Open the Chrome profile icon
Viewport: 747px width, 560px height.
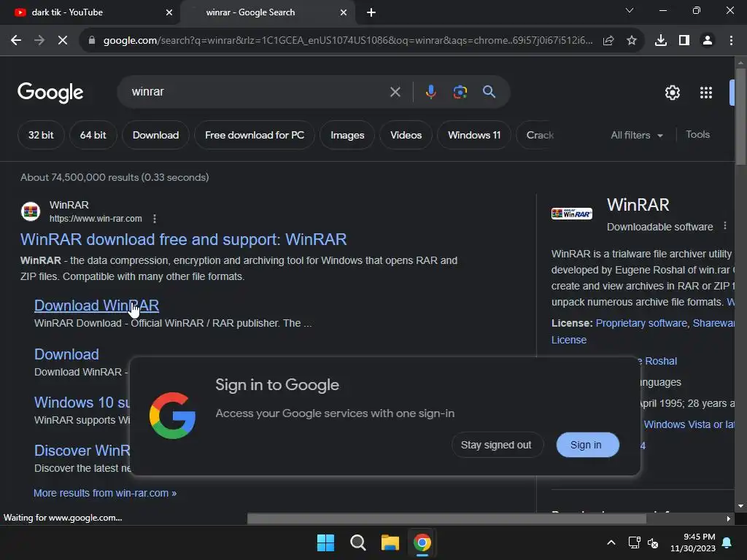(708, 41)
